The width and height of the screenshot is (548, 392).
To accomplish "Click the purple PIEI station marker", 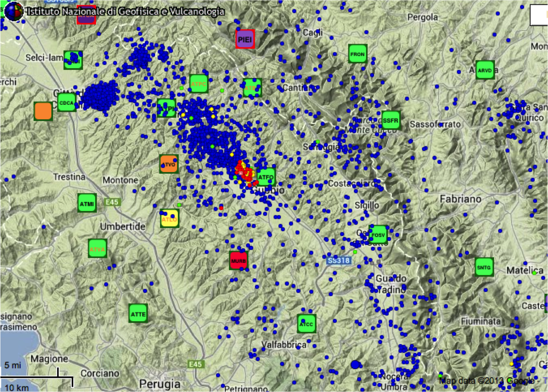I will 245,39.
